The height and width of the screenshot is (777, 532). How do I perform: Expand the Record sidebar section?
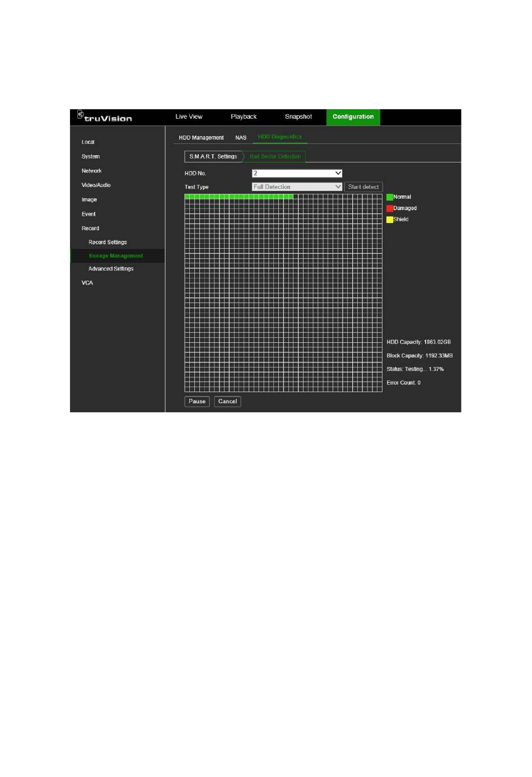pos(90,229)
